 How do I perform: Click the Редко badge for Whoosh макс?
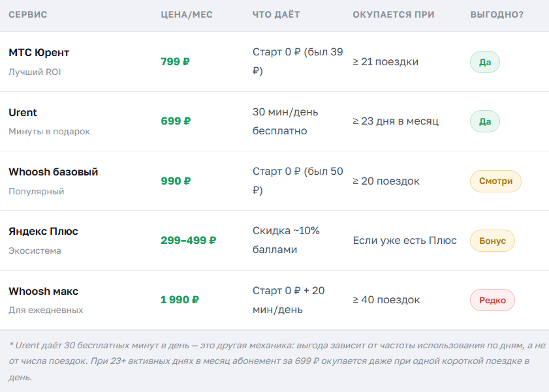pos(492,301)
